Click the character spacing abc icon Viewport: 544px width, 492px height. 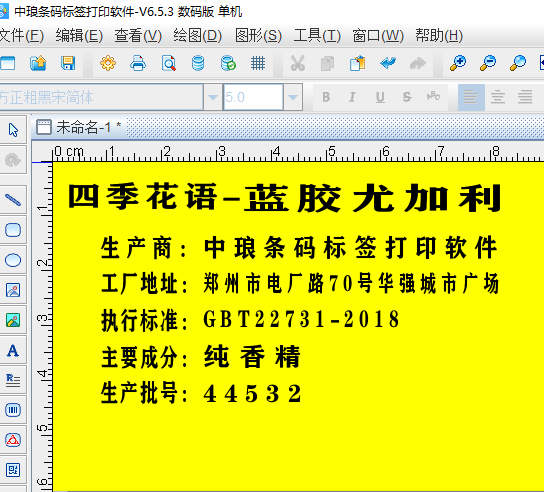tap(433, 96)
